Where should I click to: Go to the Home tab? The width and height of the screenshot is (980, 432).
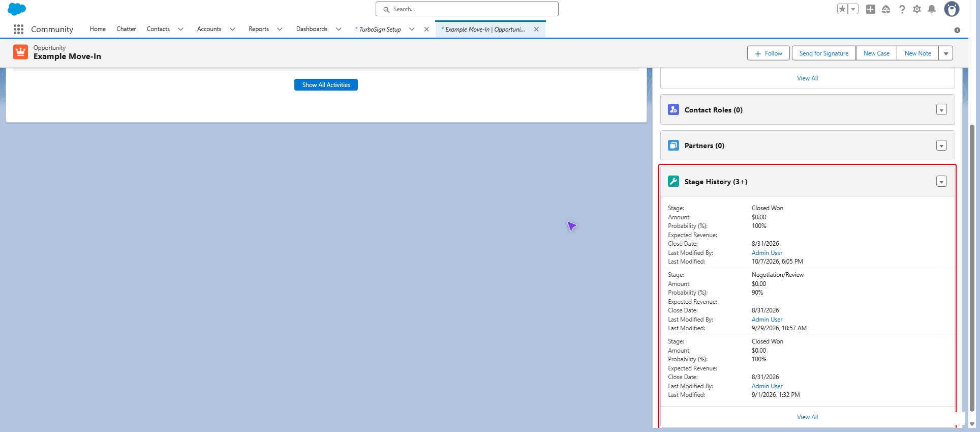click(98, 29)
